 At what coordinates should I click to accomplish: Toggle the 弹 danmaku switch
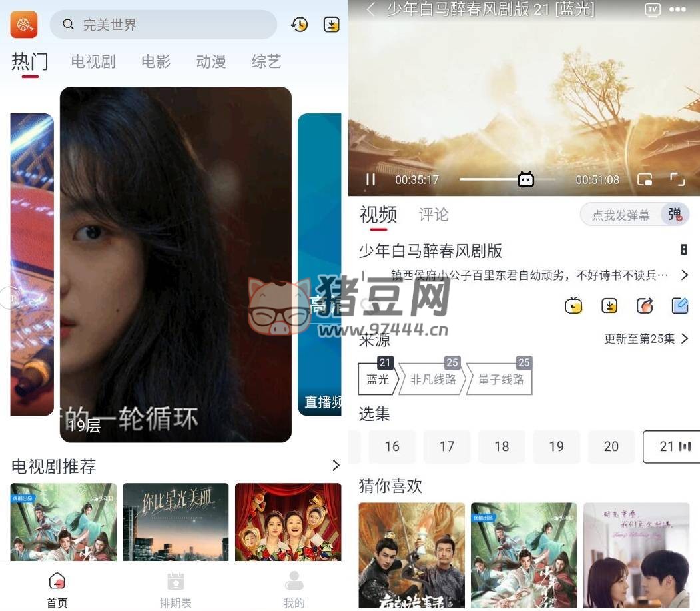[675, 215]
